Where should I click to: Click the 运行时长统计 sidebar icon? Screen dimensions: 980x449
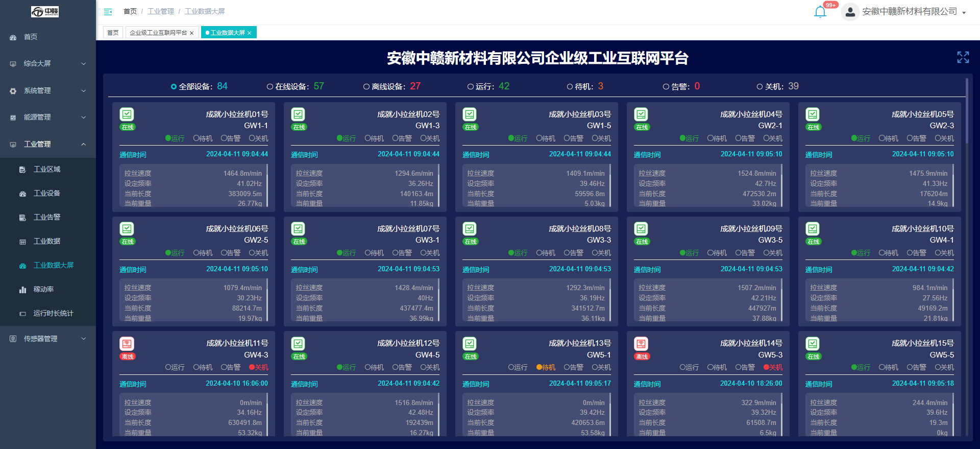coord(22,314)
